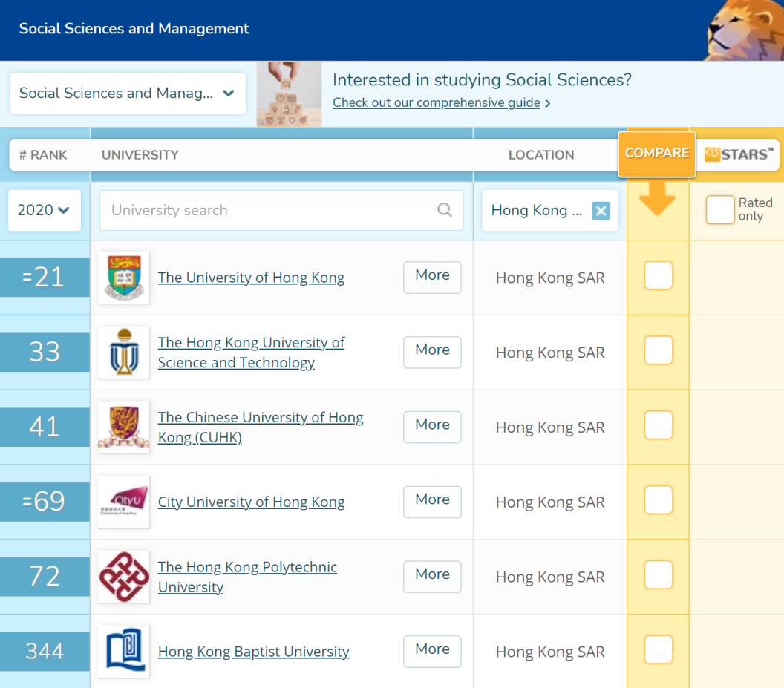Click More button for City University of Hong Kong
Screen dimensions: 784x688
(x=433, y=502)
